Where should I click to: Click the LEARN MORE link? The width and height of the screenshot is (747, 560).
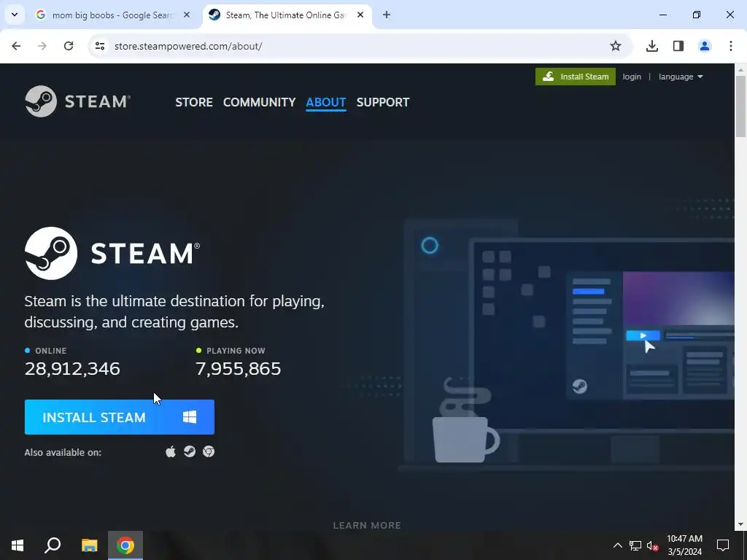pyautogui.click(x=367, y=525)
